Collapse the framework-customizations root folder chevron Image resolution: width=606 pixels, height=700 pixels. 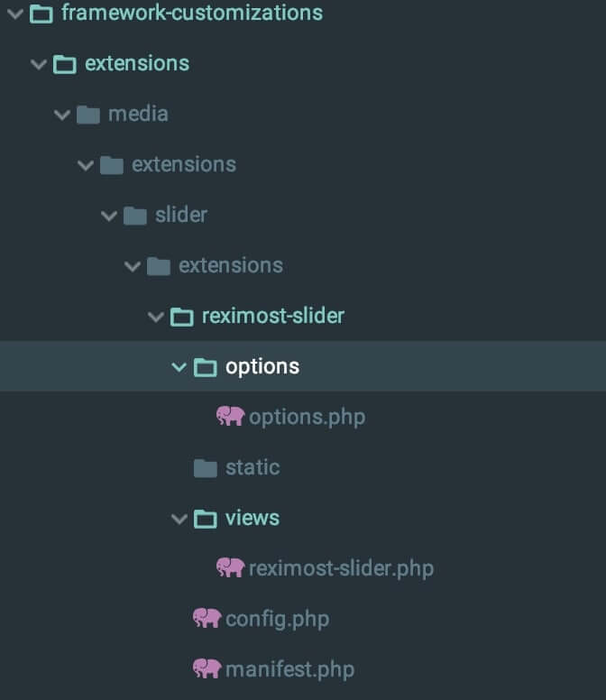tap(15, 14)
